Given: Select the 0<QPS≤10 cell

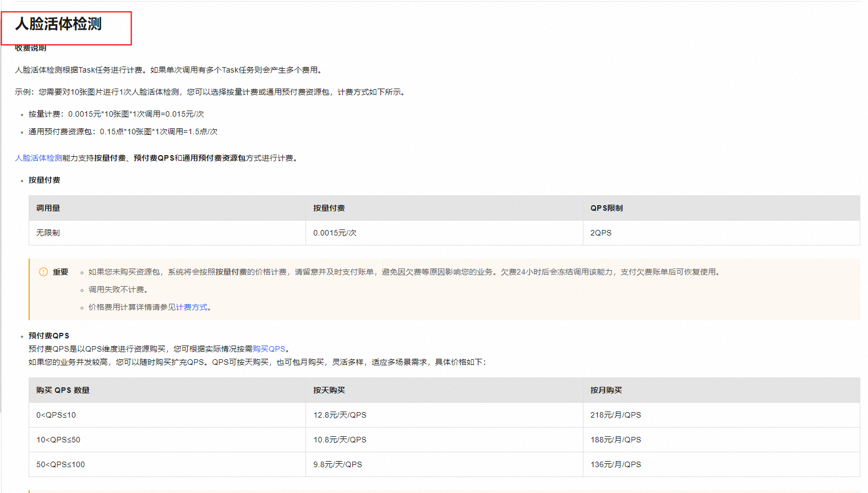Looking at the screenshot, I should click(x=167, y=415).
